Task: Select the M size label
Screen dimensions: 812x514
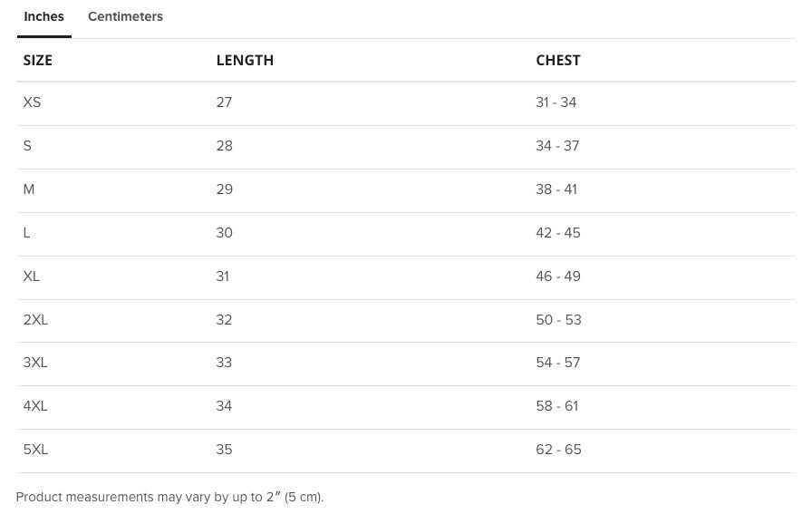Action: (x=29, y=189)
